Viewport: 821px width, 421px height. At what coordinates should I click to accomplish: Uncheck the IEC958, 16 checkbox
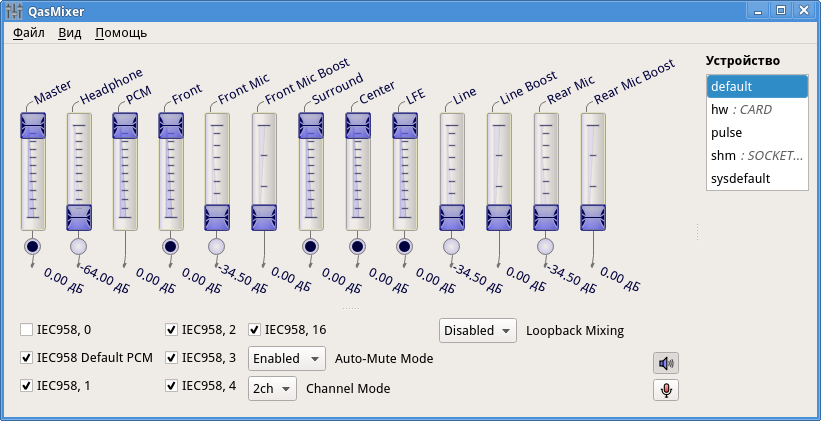pos(254,330)
